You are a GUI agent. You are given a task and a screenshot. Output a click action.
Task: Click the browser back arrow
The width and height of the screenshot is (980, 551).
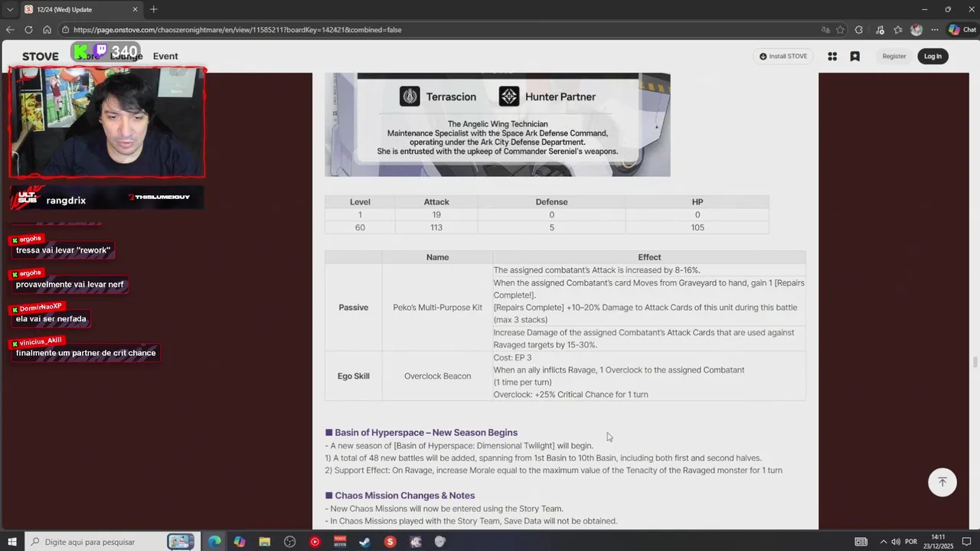pos(10,30)
